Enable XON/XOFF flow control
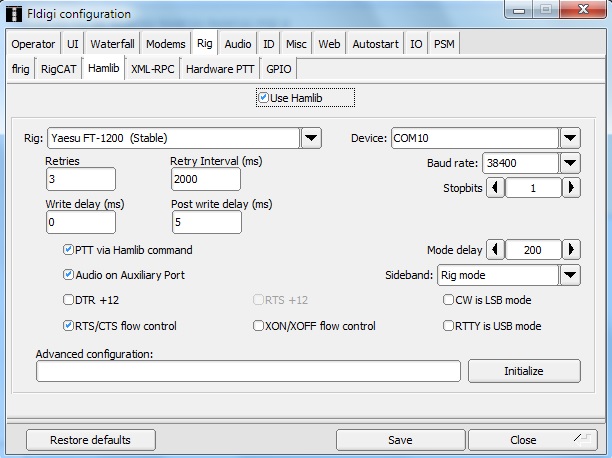The height and width of the screenshot is (458, 612). click(x=259, y=326)
